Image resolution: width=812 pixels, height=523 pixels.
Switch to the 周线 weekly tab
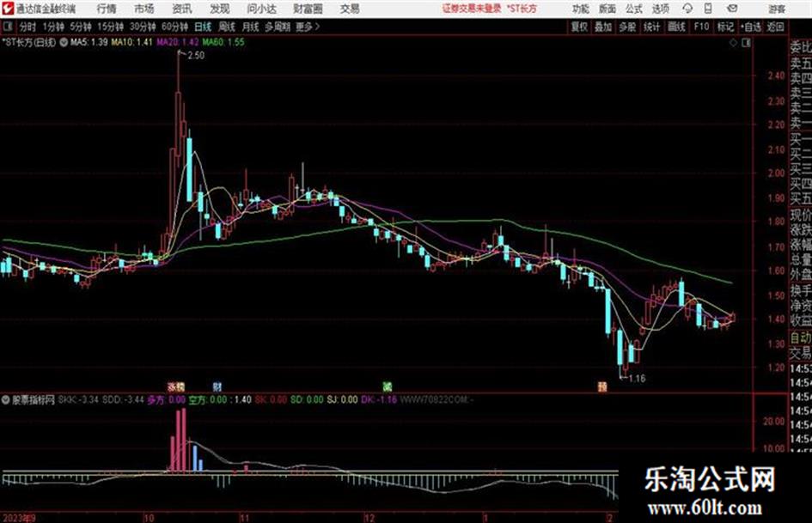[x=227, y=27]
